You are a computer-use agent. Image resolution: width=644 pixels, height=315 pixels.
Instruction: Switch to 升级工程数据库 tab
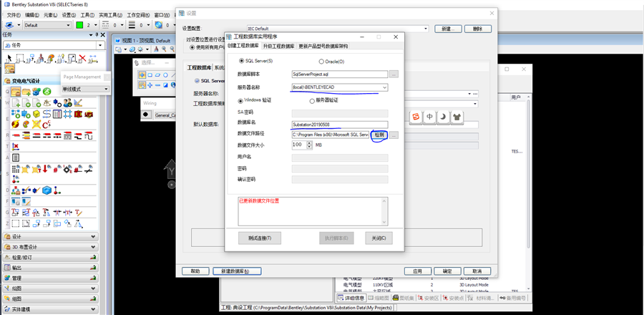coord(279,47)
